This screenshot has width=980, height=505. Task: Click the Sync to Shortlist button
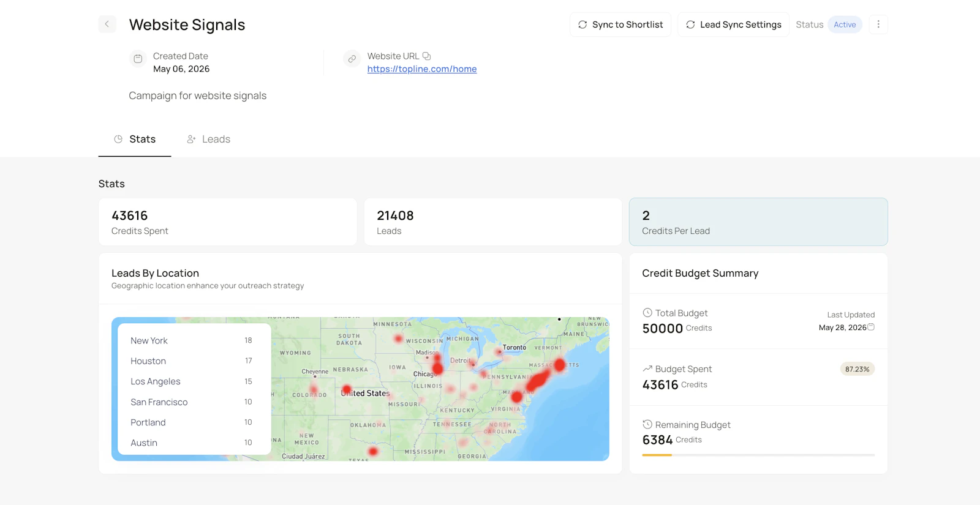(620, 24)
